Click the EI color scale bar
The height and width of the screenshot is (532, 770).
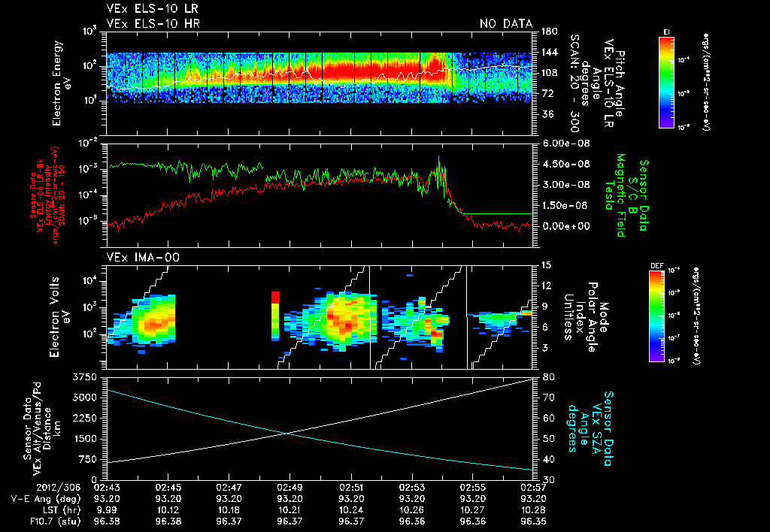click(666, 82)
